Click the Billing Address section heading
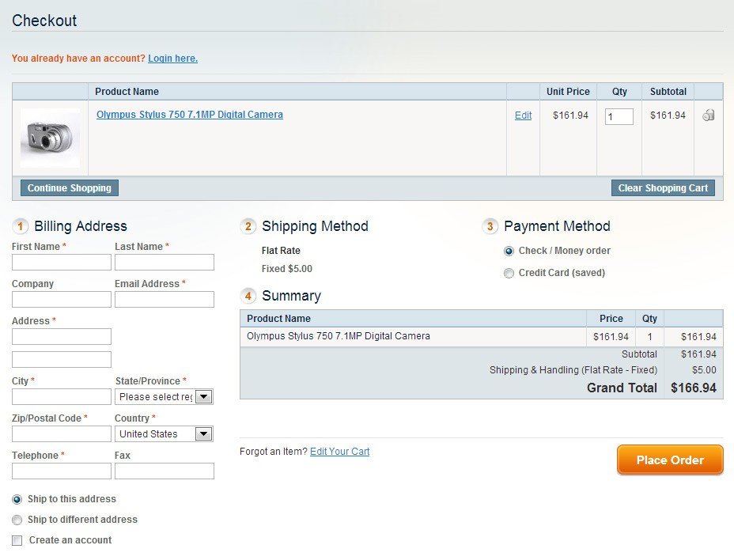Screen dimensions: 734x560 (81, 226)
